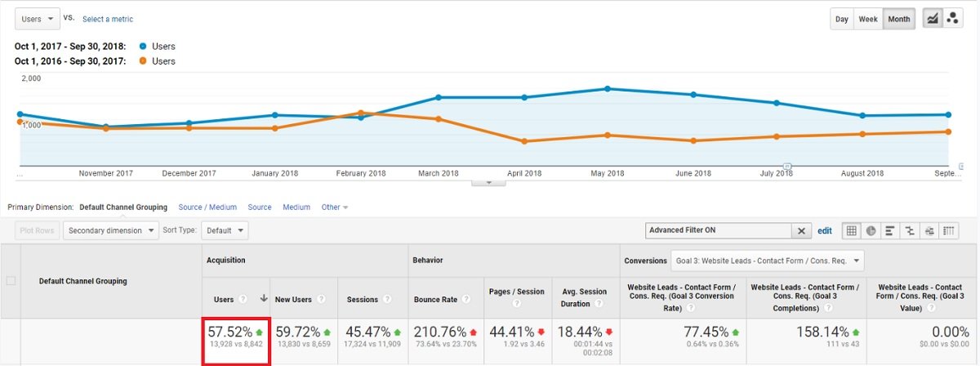The height and width of the screenshot is (366, 980).
Task: Select Source primary dimension
Action: point(260,208)
